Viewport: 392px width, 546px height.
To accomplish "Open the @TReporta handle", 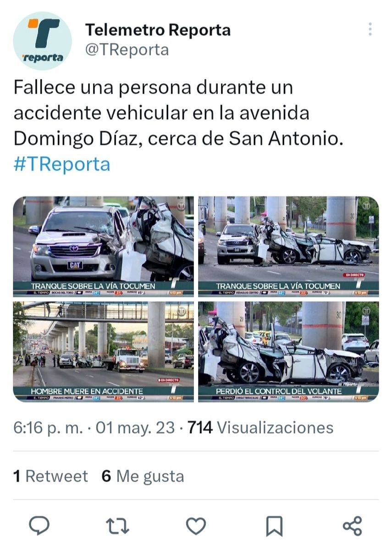I will coord(127,50).
